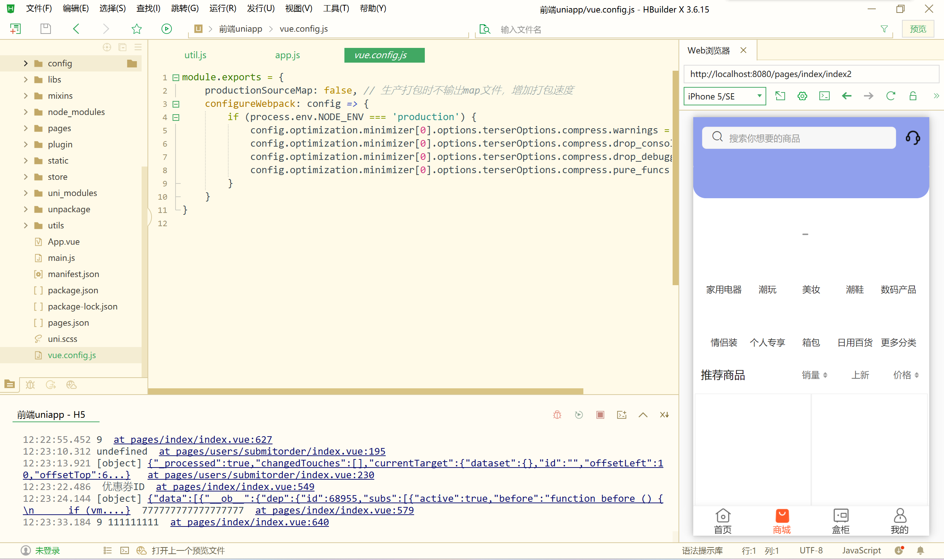Click the save file icon
This screenshot has width=944, height=560.
(46, 29)
